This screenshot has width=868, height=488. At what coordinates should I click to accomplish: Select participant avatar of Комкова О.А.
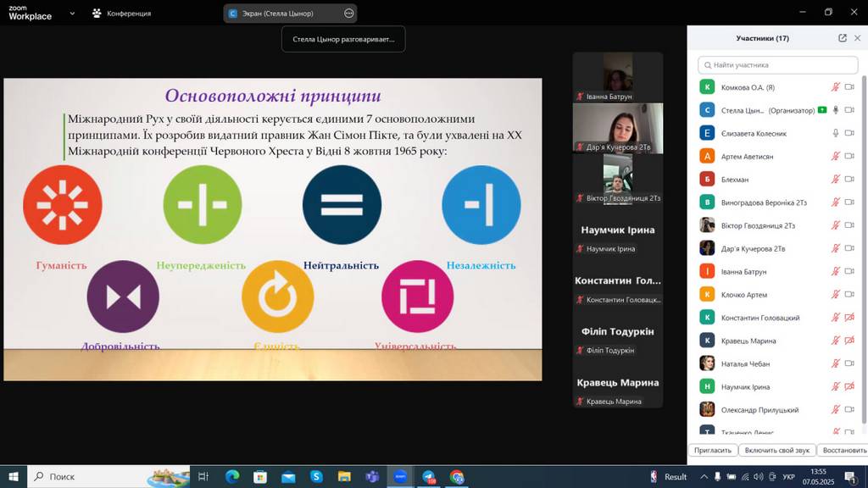(707, 87)
